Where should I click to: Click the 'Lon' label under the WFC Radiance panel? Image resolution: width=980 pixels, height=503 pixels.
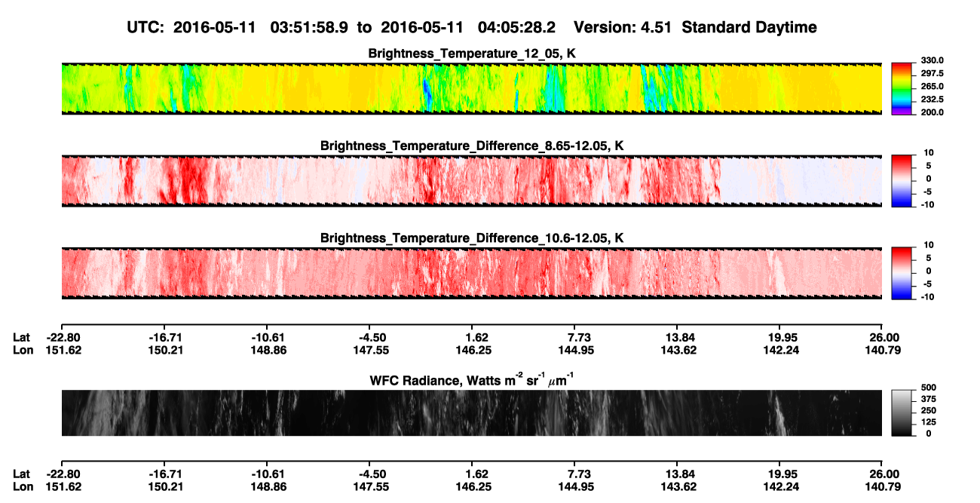(23, 487)
